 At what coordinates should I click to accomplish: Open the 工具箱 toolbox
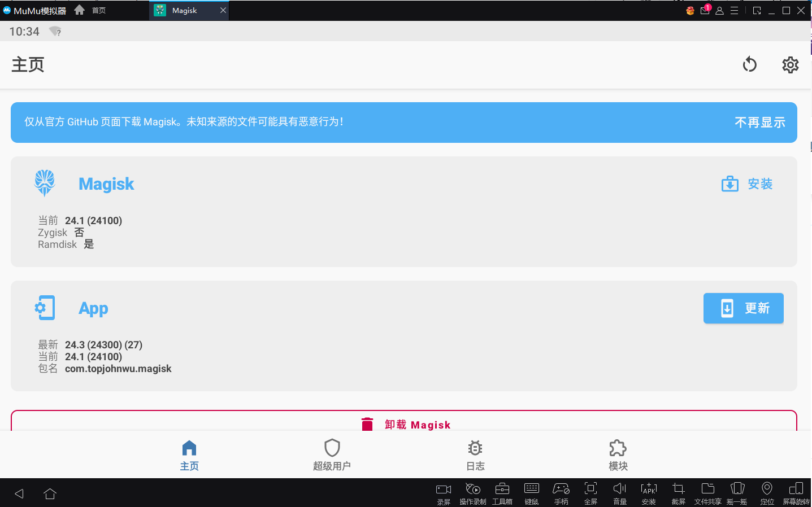502,493
